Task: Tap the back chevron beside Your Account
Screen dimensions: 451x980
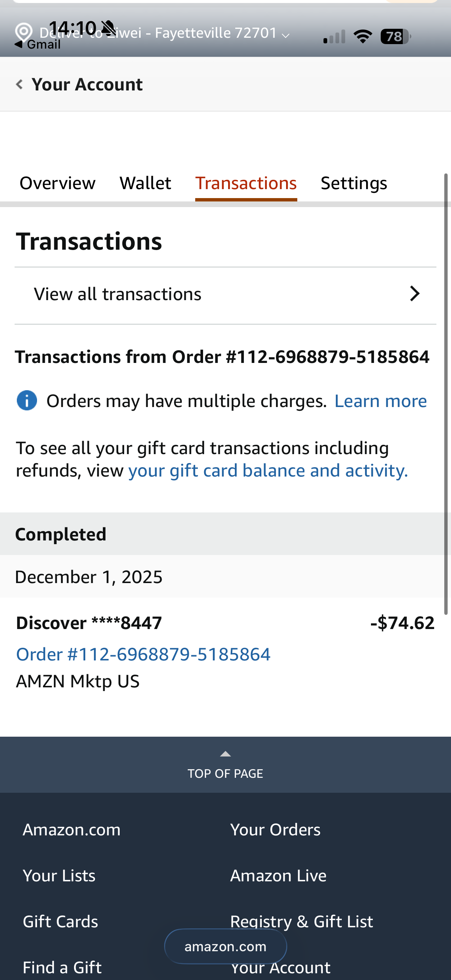Action: pyautogui.click(x=19, y=84)
